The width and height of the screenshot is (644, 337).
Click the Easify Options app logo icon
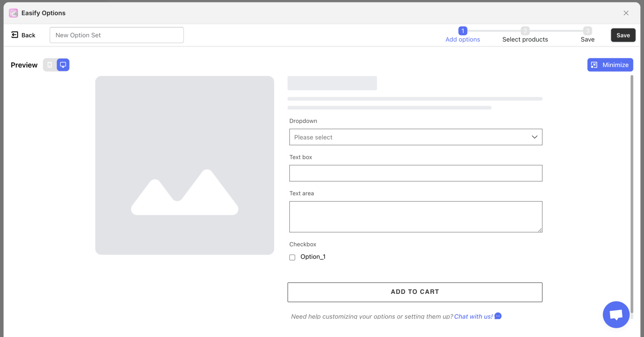[x=13, y=13]
